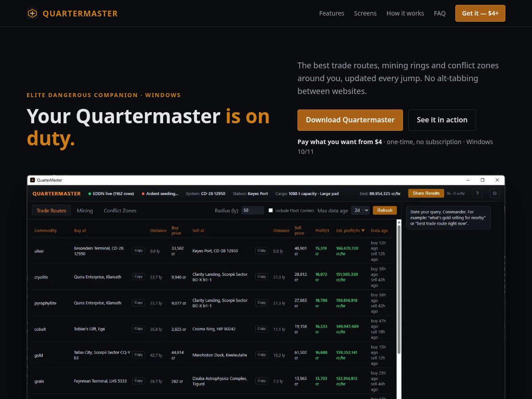Sort by Est. profit/hr column header
Image resolution: width=532 pixels, height=399 pixels.
351,231
